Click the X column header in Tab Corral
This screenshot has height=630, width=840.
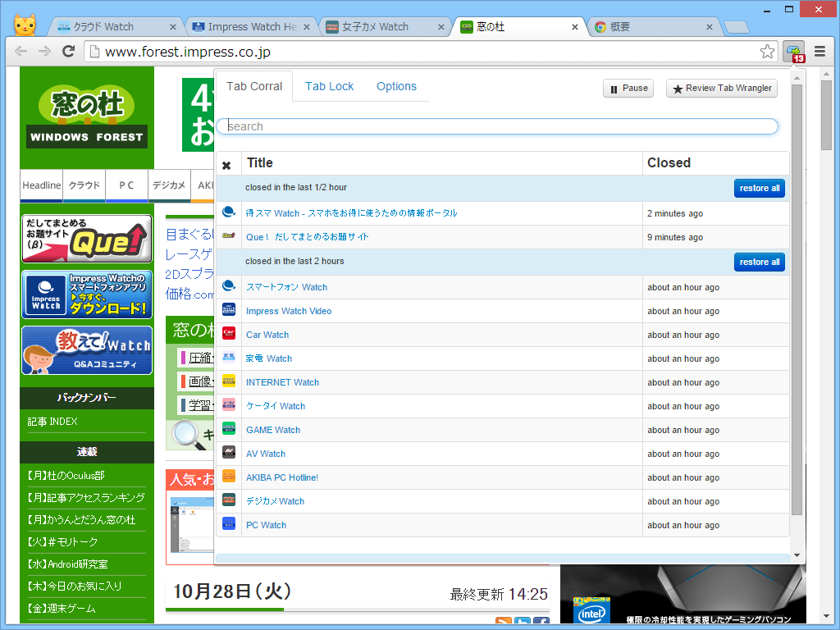tap(227, 164)
